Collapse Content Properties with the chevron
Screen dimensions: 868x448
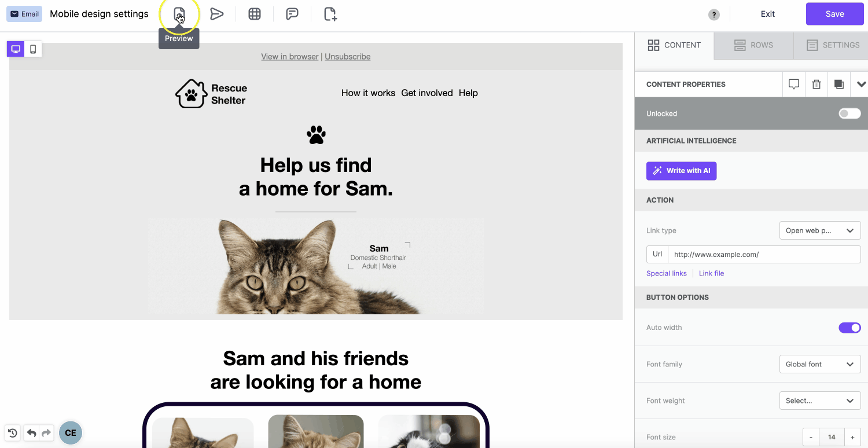click(861, 85)
